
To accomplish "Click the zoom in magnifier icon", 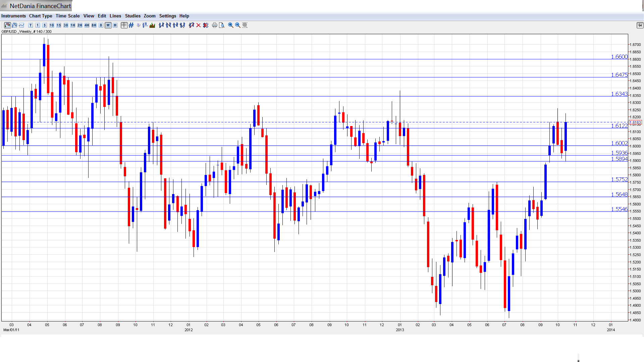I will (x=231, y=25).
